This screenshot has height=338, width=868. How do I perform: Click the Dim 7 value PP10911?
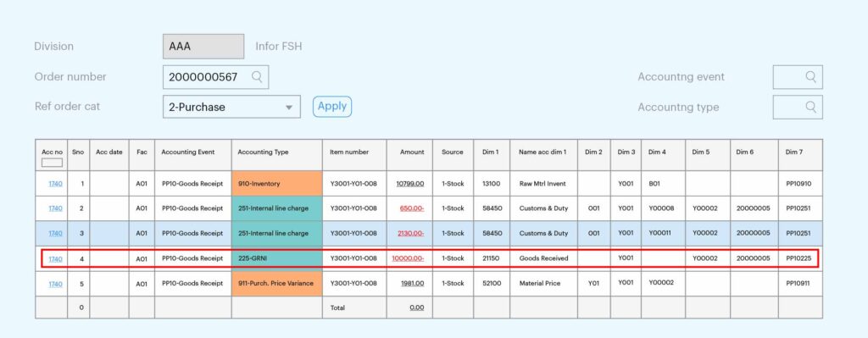coord(799,283)
